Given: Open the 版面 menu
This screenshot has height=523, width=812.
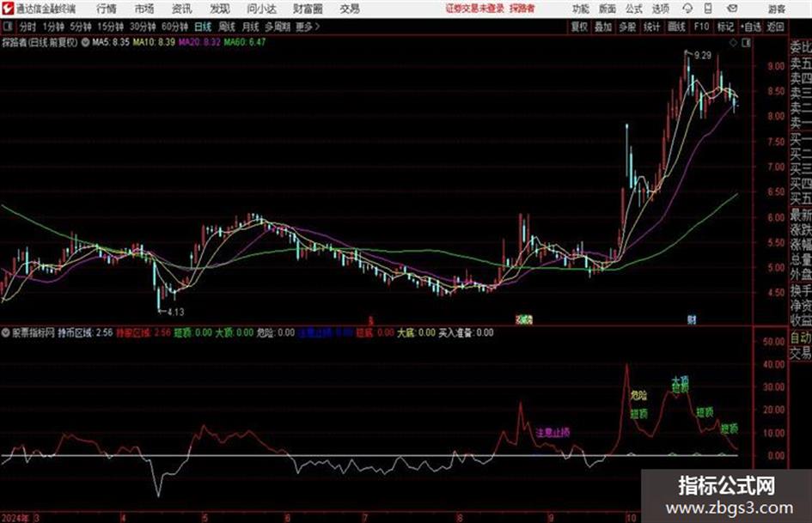Looking at the screenshot, I should click(x=607, y=9).
